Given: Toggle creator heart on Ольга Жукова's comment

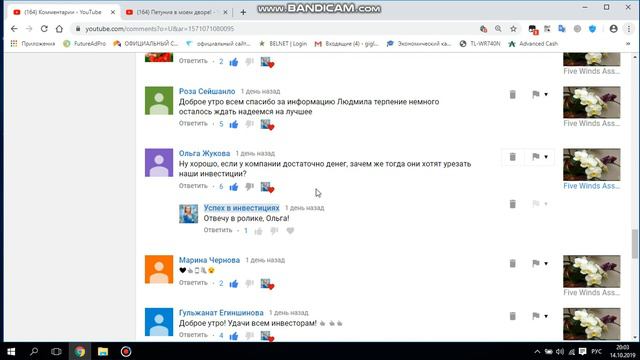Looking at the screenshot, I should click(x=267, y=187).
